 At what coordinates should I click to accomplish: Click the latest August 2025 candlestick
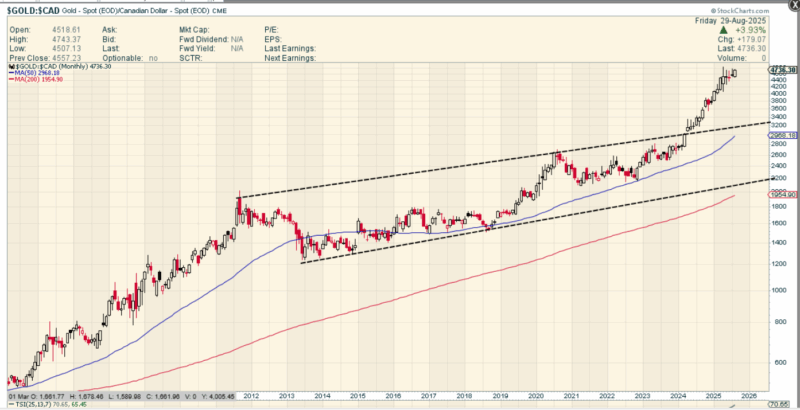pyautogui.click(x=734, y=73)
